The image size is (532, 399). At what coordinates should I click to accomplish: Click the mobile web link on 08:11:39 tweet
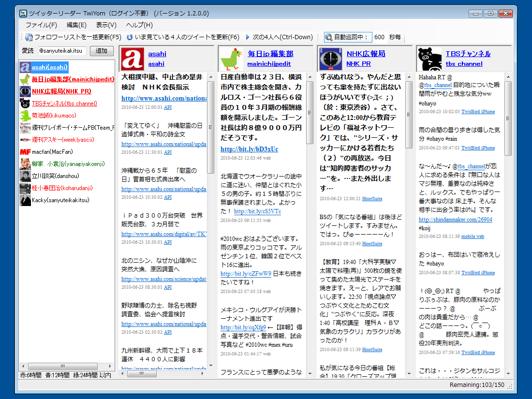(x=473, y=236)
